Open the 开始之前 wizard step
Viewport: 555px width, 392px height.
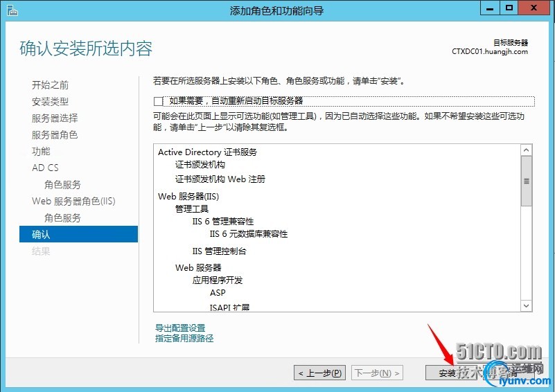pos(51,85)
